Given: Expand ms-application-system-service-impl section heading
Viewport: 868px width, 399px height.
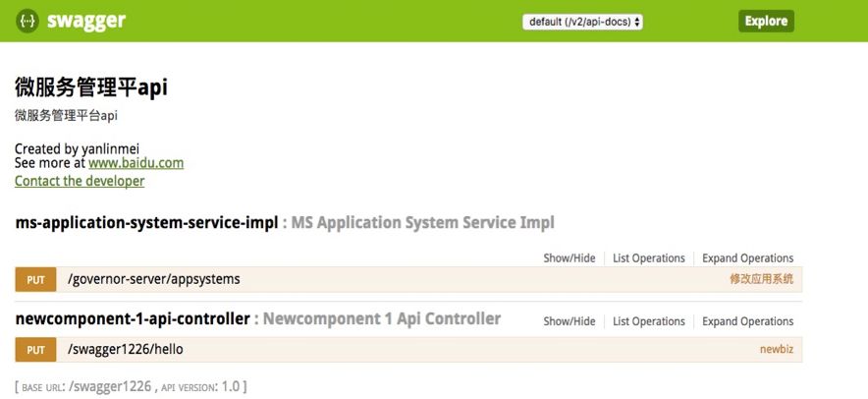Looking at the screenshot, I should point(146,222).
